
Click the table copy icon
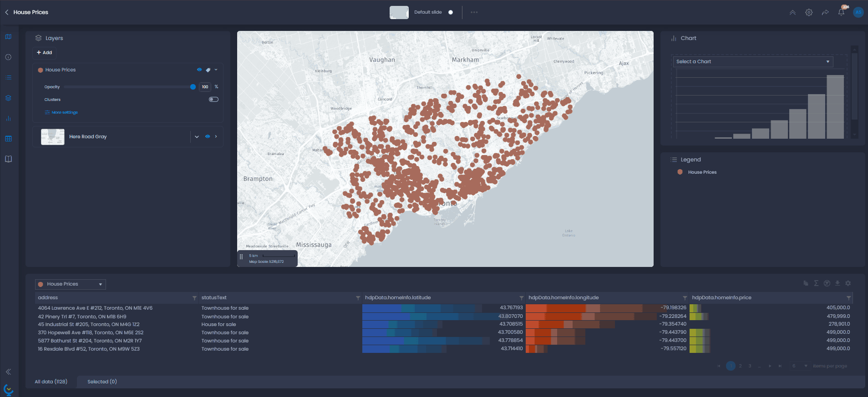tap(806, 283)
